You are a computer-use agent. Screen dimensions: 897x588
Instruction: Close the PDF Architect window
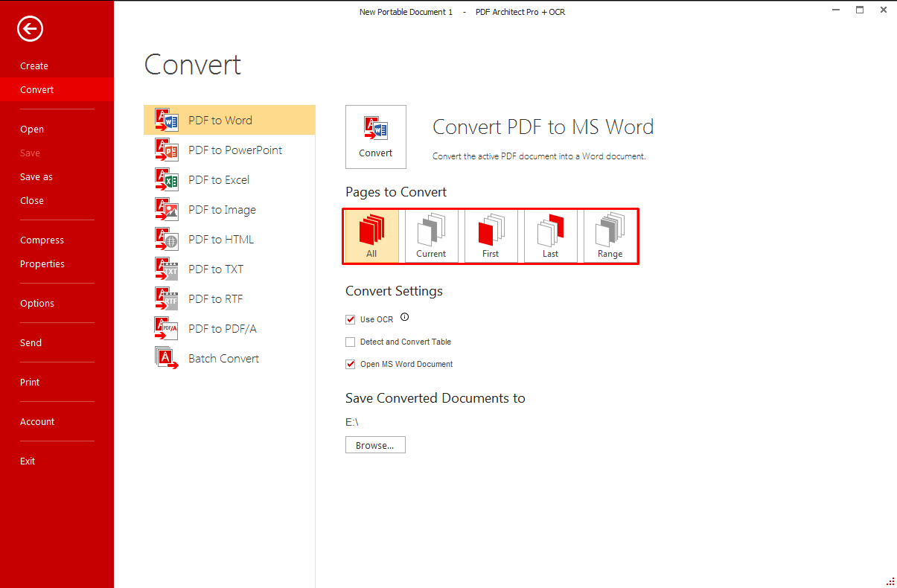click(884, 10)
